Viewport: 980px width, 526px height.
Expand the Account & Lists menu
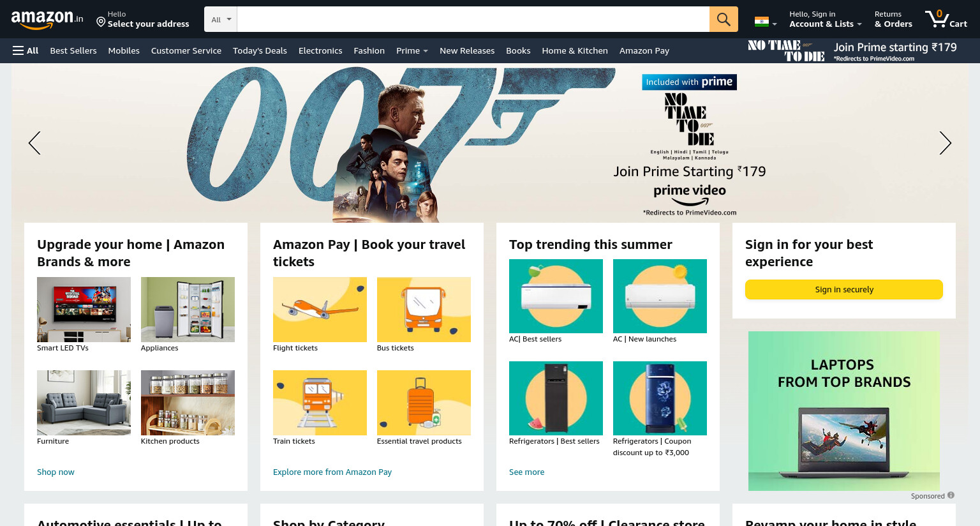826,19
